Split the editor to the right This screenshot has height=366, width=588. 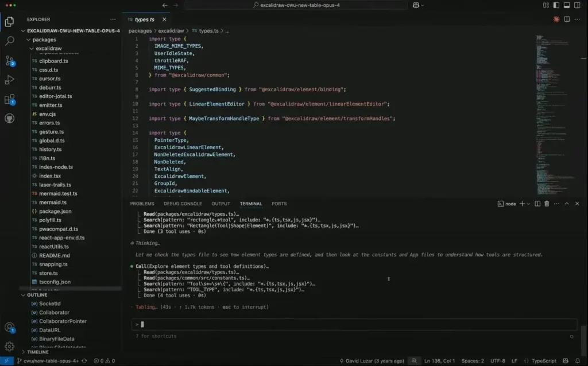(x=567, y=19)
